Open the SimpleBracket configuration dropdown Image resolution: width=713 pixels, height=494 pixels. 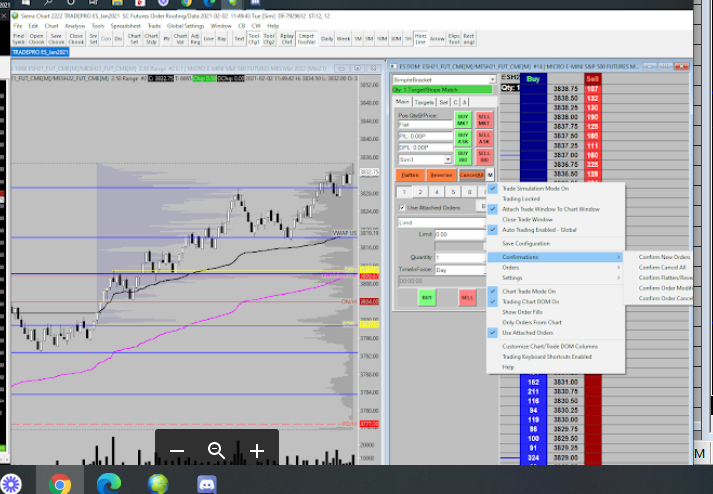click(492, 79)
